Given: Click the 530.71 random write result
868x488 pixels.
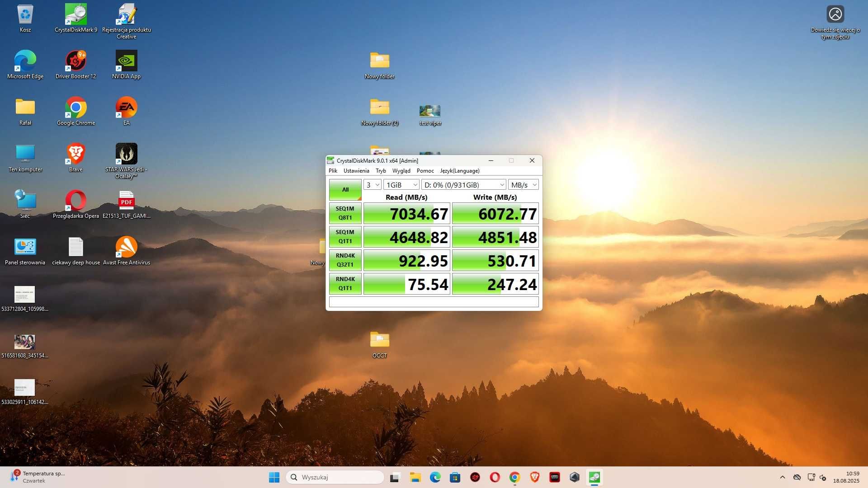Looking at the screenshot, I should (x=495, y=260).
